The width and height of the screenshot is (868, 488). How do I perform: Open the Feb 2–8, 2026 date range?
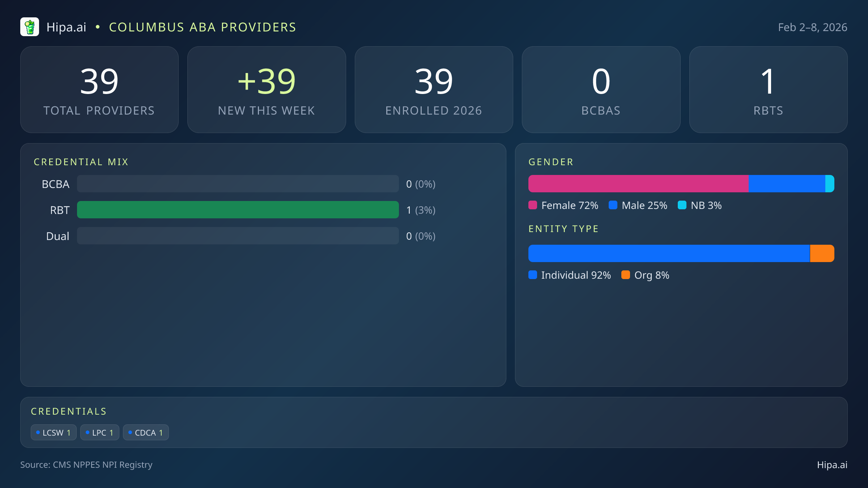812,27
